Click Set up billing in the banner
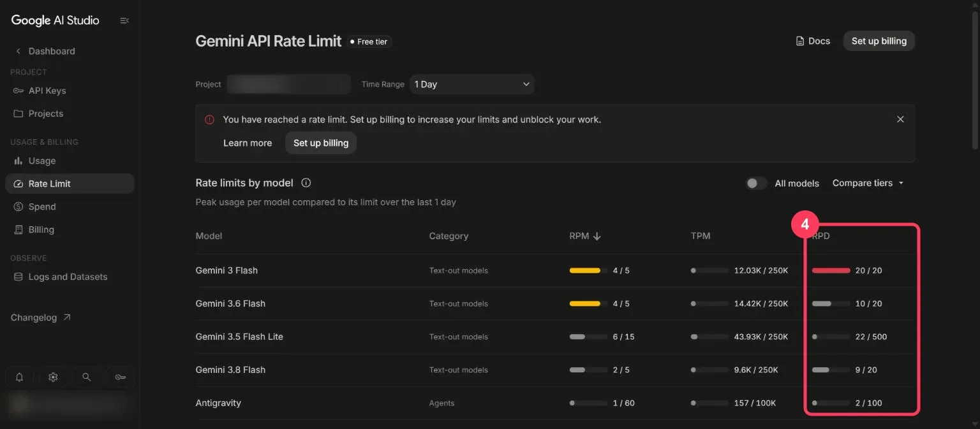980x429 pixels. 321,143
